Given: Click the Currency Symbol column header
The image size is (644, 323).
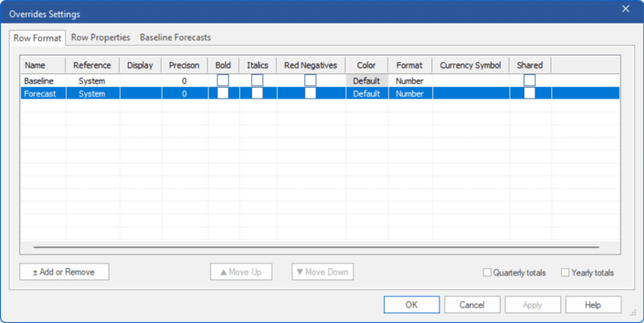Looking at the screenshot, I should tap(471, 65).
